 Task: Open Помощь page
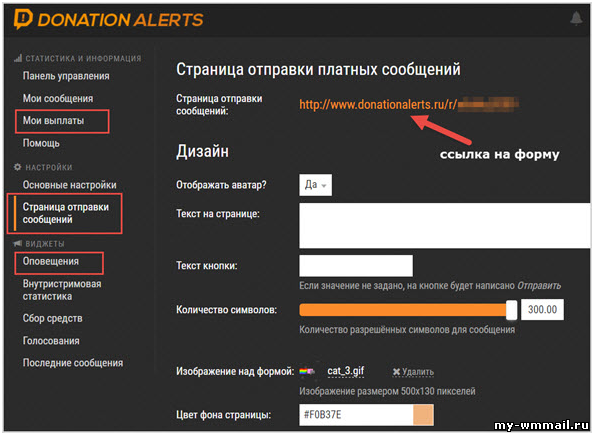pyautogui.click(x=41, y=143)
